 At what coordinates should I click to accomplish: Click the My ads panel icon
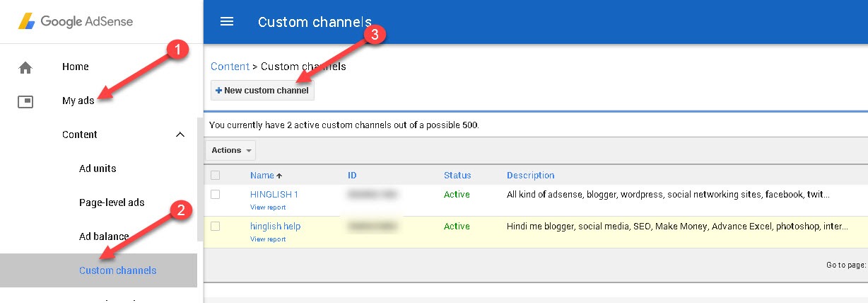tap(25, 101)
